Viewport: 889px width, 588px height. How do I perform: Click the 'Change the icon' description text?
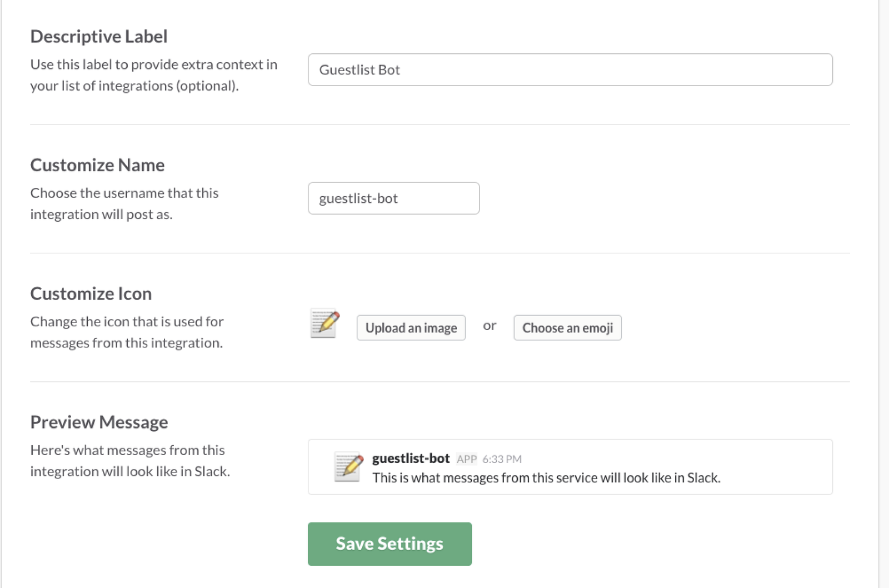(x=127, y=332)
